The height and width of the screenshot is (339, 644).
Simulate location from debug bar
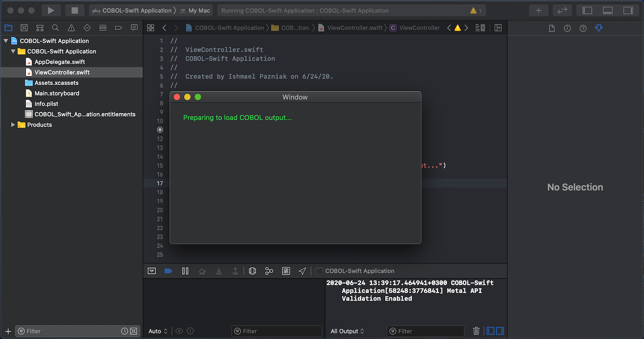click(x=302, y=271)
